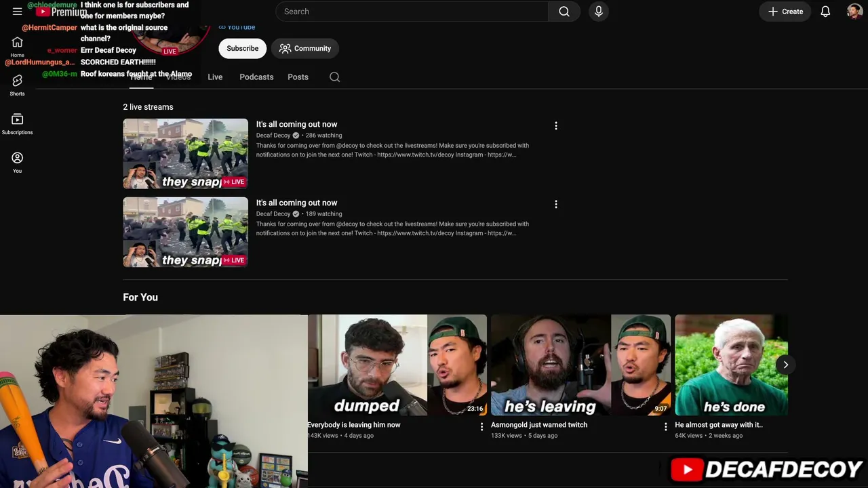The height and width of the screenshot is (488, 868).
Task: Play the "he's done" video thumbnail
Action: click(x=732, y=365)
